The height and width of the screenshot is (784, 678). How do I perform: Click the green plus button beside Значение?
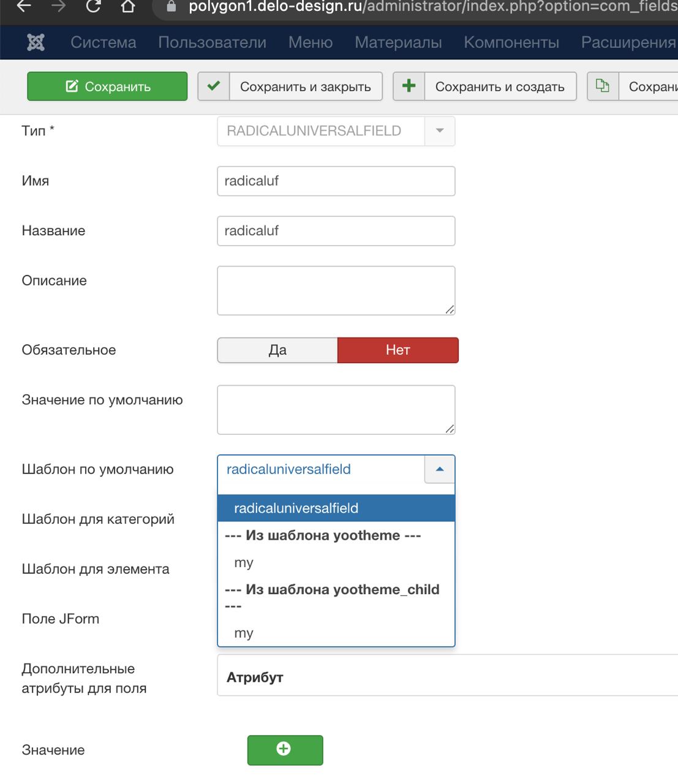point(285,750)
